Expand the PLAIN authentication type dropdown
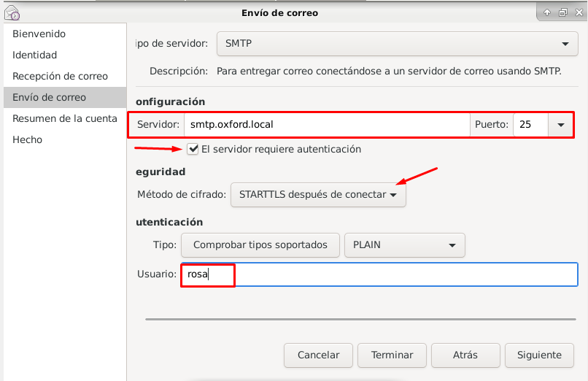The width and height of the screenshot is (588, 381). click(404, 245)
